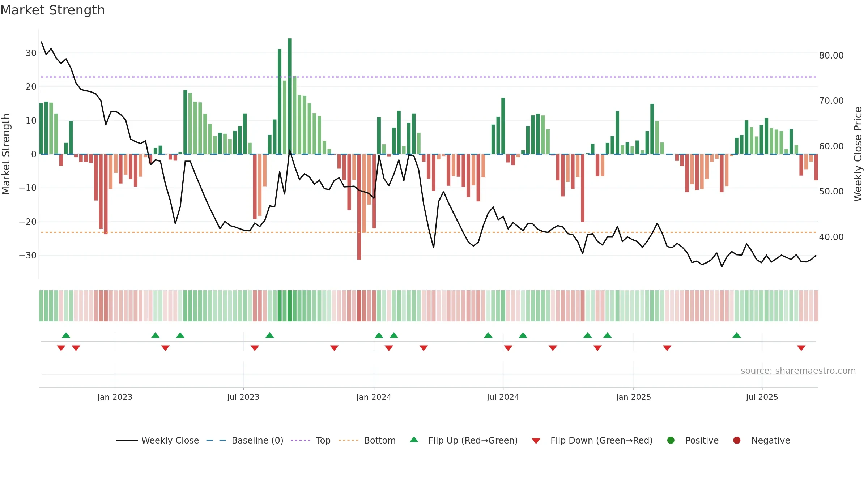Click the 50.00 price axis value
868x488 pixels.
point(831,191)
